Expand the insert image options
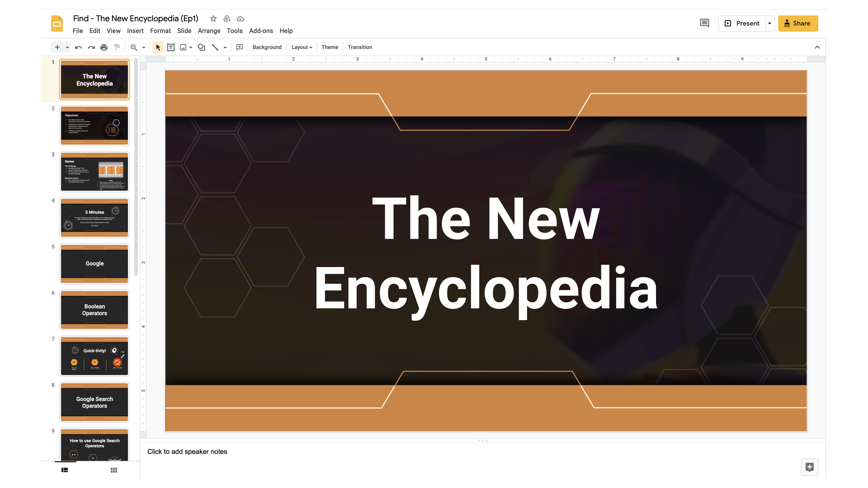868x488 pixels. 191,47
